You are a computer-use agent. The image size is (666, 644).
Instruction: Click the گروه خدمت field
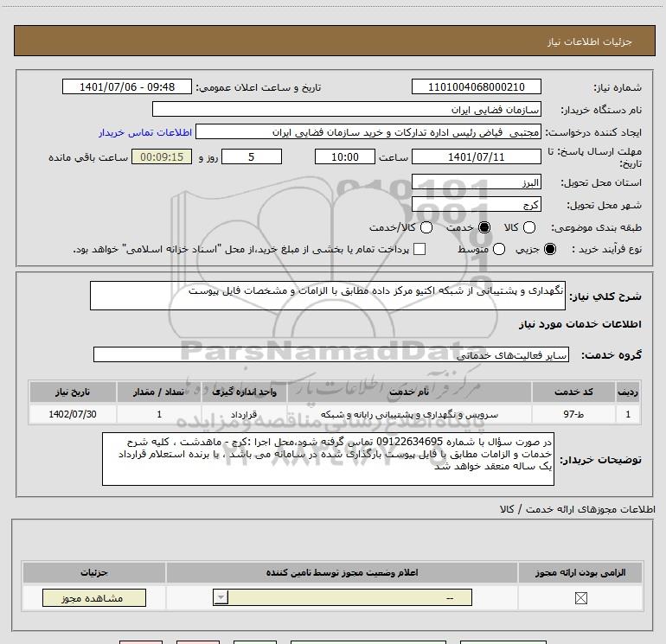click(x=331, y=354)
